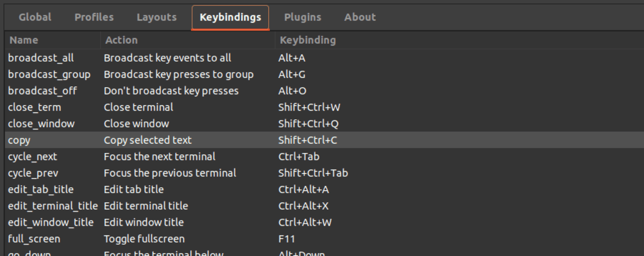
Task: Click the Keybinding column header
Action: 308,40
